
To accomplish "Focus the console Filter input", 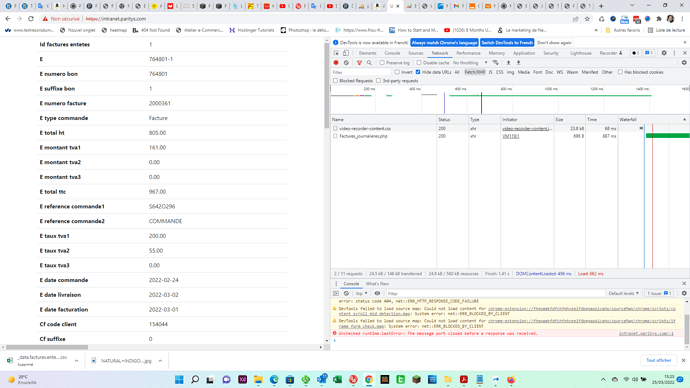I will point(495,293).
